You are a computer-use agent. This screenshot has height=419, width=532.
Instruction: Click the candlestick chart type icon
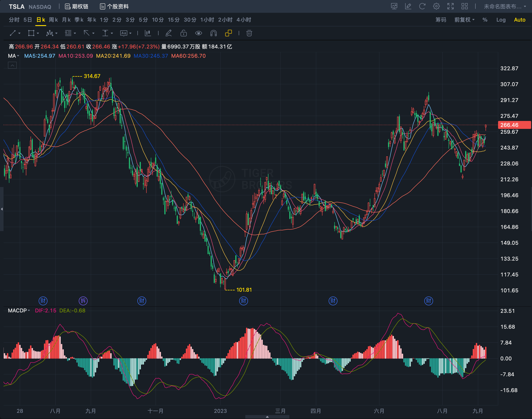(x=148, y=33)
